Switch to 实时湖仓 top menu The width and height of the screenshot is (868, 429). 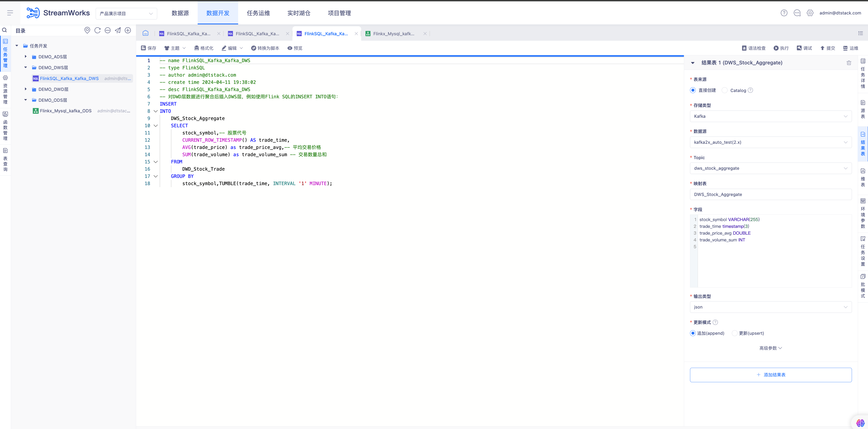(299, 13)
